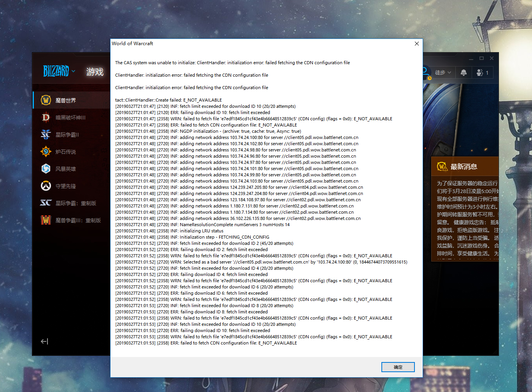
Task: Minimize the Battle.net launcher window
Action: (x=471, y=58)
